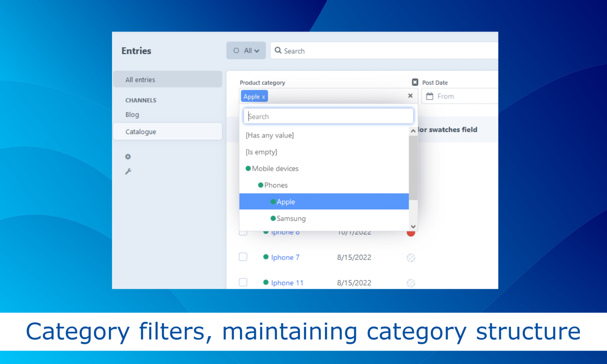Viewport: 607px width, 364px height.
Task: Click the green dot beside the Samsung option
Action: click(x=273, y=218)
